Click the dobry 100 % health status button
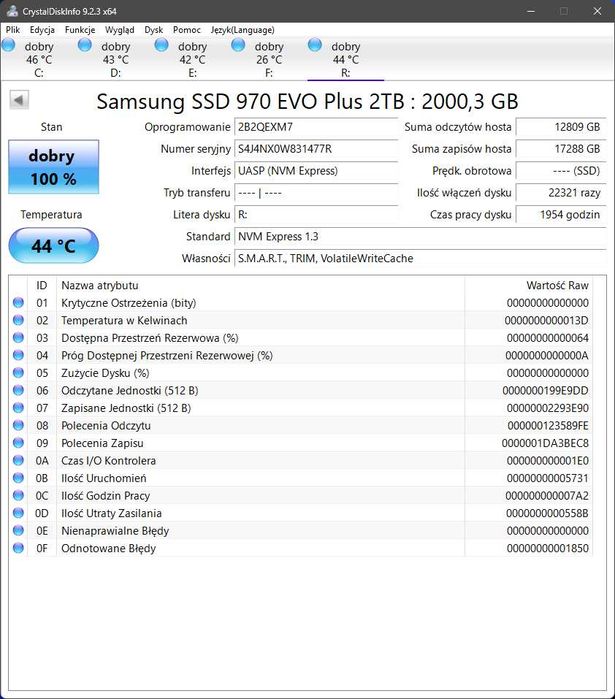 pyautogui.click(x=53, y=167)
